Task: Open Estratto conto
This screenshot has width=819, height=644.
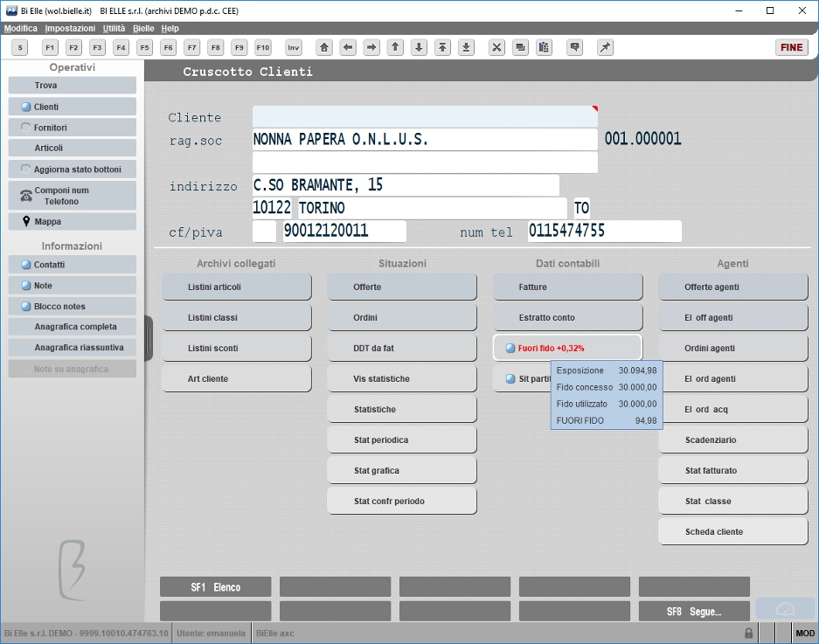Action: [568, 317]
